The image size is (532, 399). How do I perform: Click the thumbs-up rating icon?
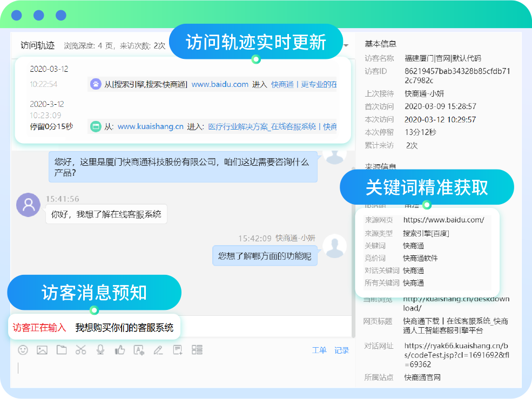pyautogui.click(x=119, y=350)
